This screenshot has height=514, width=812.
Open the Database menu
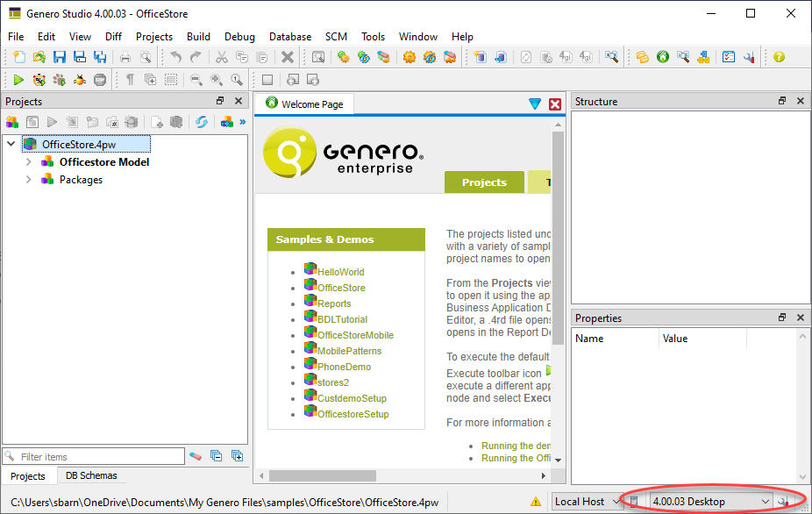point(289,37)
